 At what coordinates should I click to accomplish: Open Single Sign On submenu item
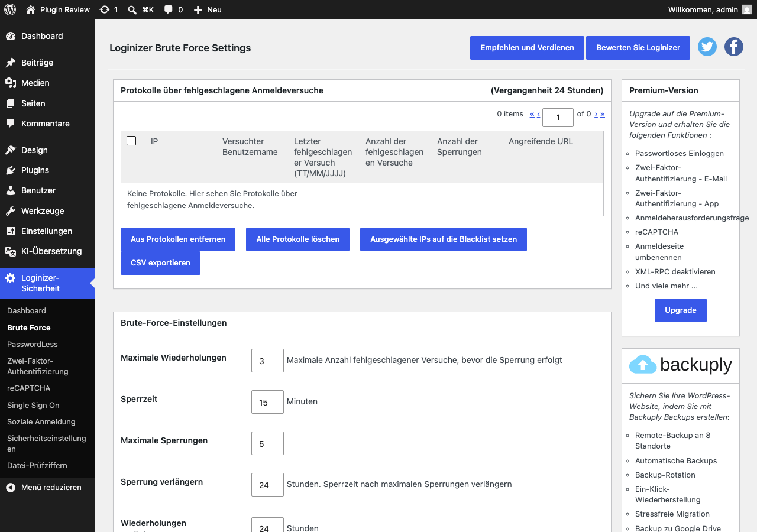click(x=33, y=405)
